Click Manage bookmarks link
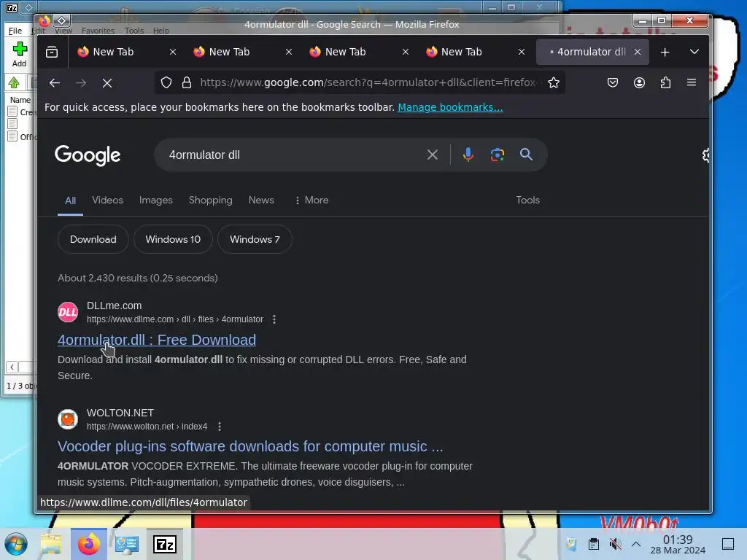 (450, 107)
